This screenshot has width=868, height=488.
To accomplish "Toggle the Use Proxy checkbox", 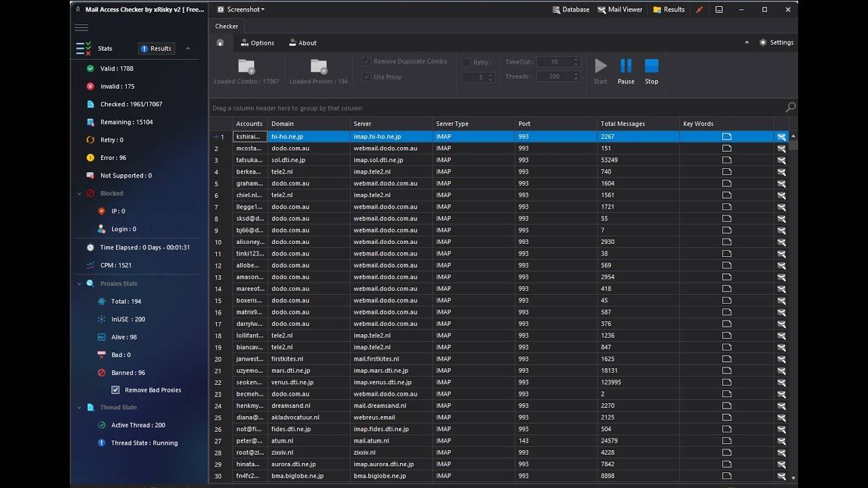I will tap(367, 77).
